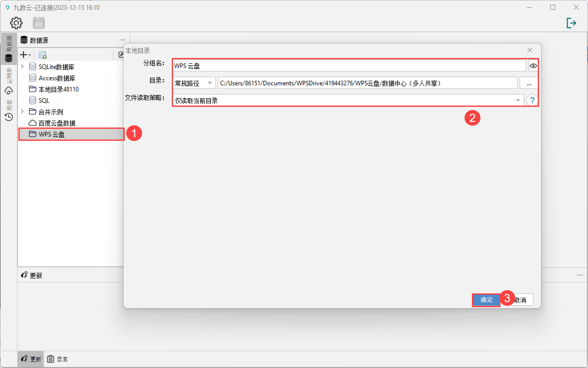Screen dimensions: 588x368
Task: Click the edit pencil icon
Action: [121, 55]
